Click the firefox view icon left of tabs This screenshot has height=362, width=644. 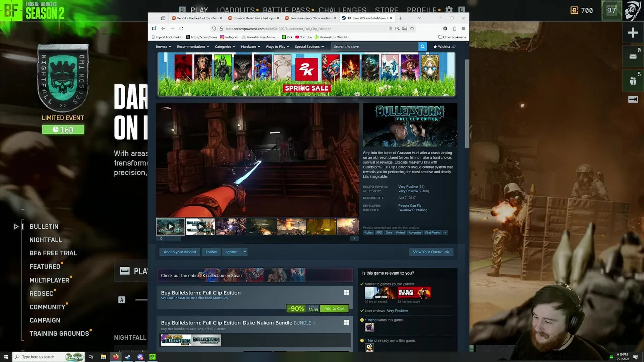pyautogui.click(x=163, y=18)
